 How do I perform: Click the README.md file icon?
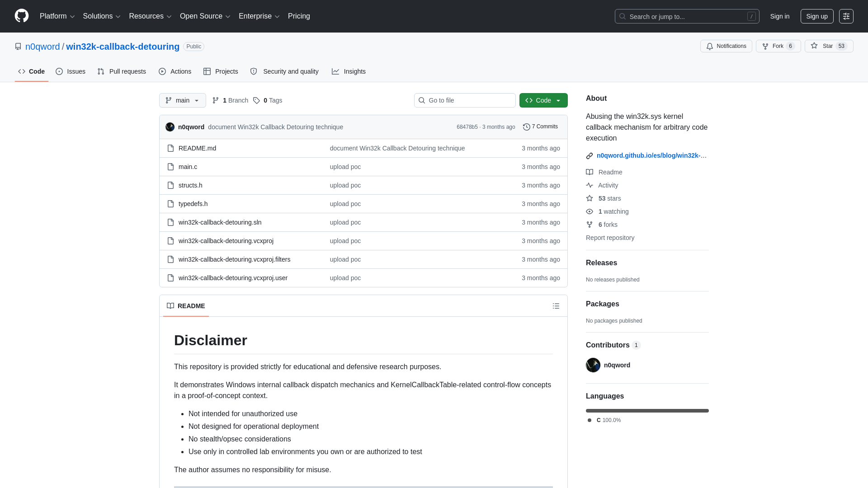click(170, 148)
